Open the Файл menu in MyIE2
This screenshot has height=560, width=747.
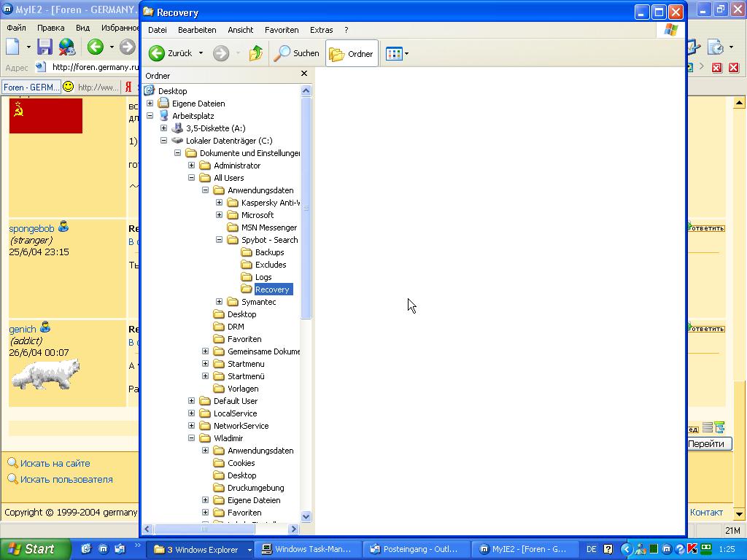16,28
